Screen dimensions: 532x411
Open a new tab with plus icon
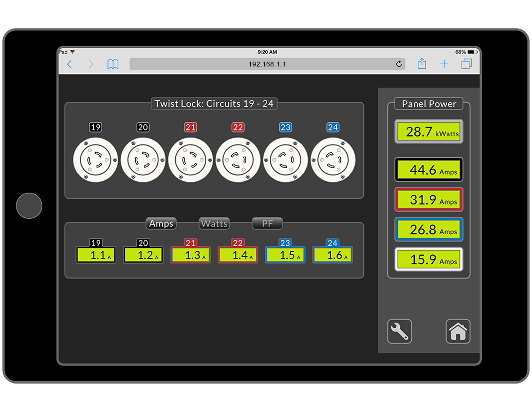(444, 64)
